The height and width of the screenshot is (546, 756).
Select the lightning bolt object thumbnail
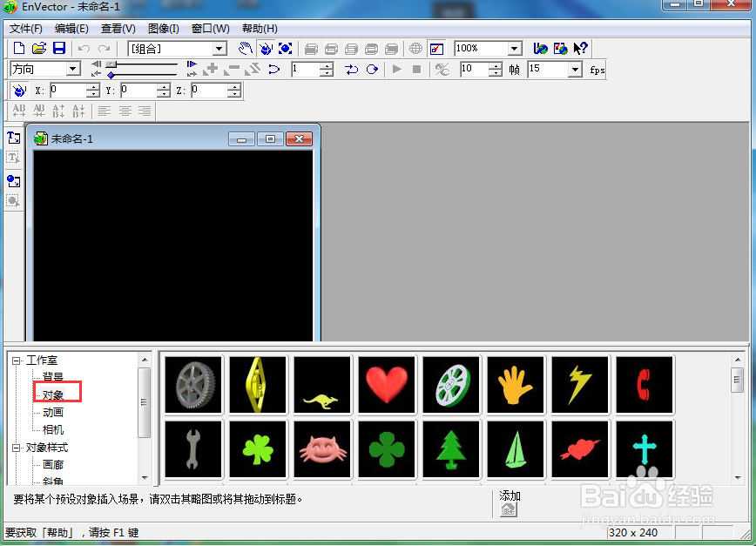pos(580,385)
